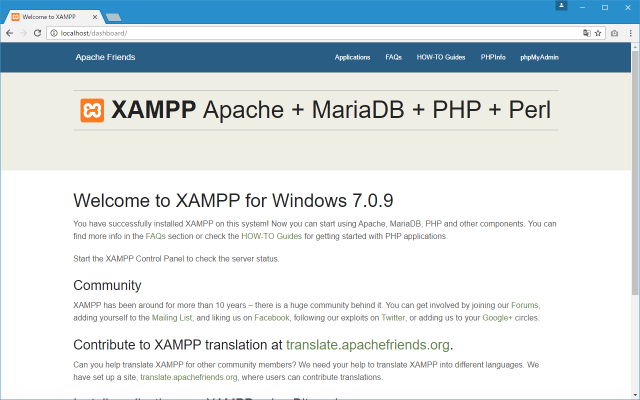Open translate.apachefriends.org link in paragraph
Viewport: 640px width, 400px height.
click(189, 377)
